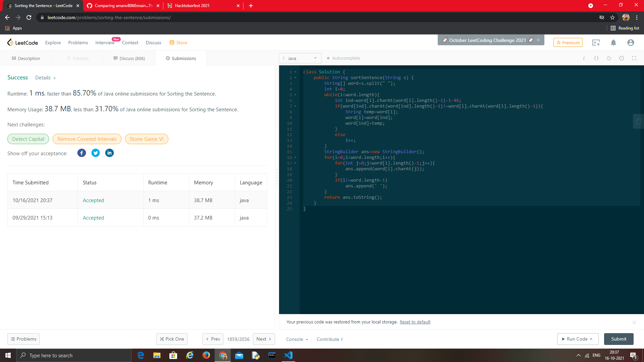Image resolution: width=644 pixels, height=362 pixels.
Task: Click the Reset to default link
Action: pyautogui.click(x=415, y=322)
